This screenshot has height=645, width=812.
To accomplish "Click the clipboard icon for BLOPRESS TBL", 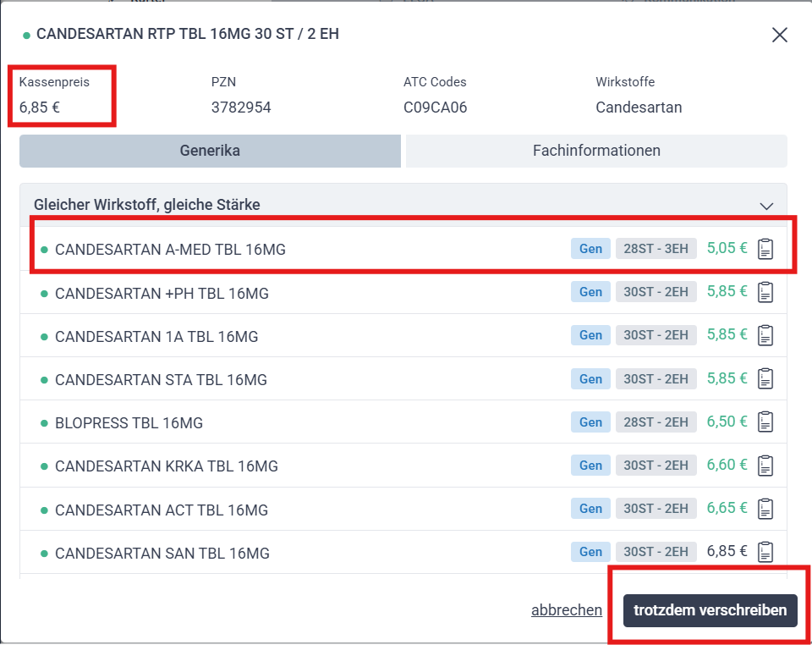I will pyautogui.click(x=765, y=422).
